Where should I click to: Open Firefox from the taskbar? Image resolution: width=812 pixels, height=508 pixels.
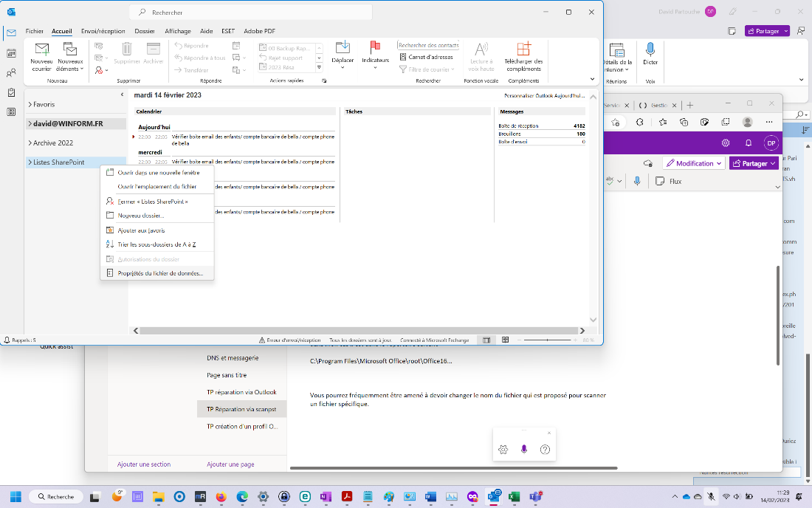[221, 497]
